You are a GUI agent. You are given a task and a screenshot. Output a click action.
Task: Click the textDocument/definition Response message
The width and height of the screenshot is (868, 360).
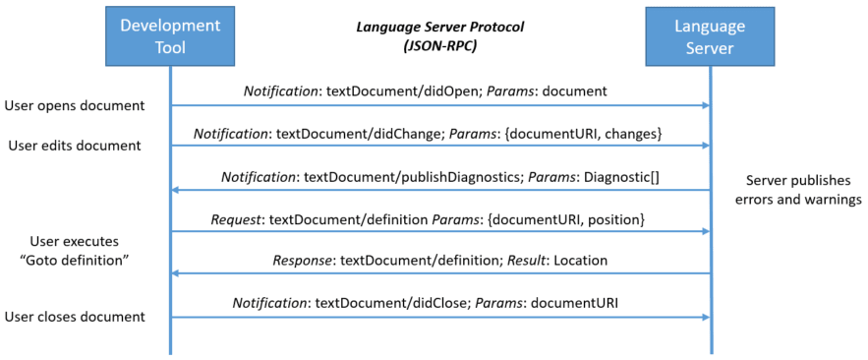pyautogui.click(x=440, y=260)
